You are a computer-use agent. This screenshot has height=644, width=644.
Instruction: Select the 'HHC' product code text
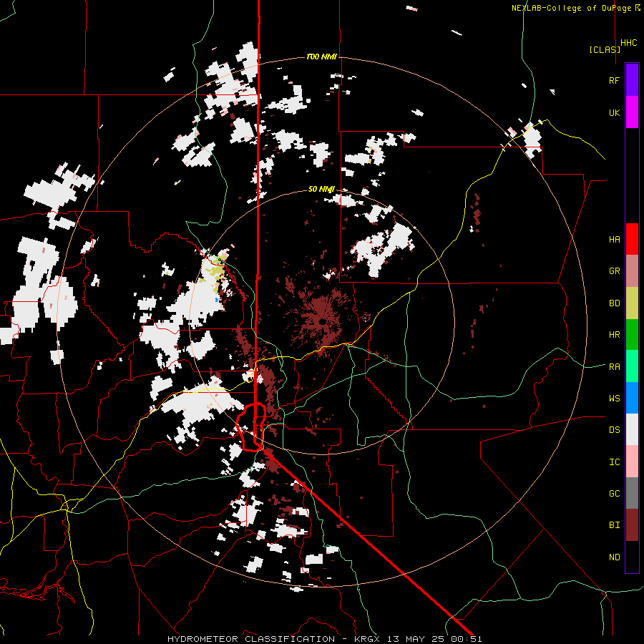point(628,43)
